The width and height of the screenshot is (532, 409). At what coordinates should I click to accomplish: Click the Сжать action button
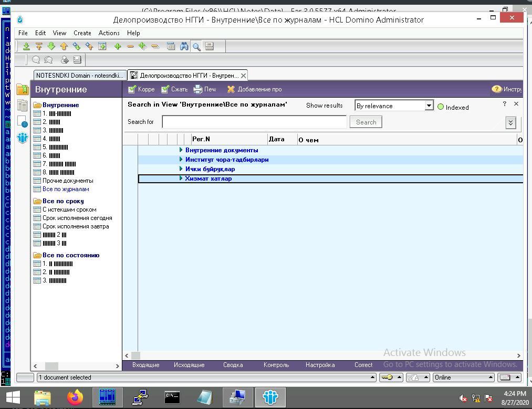[x=174, y=89]
